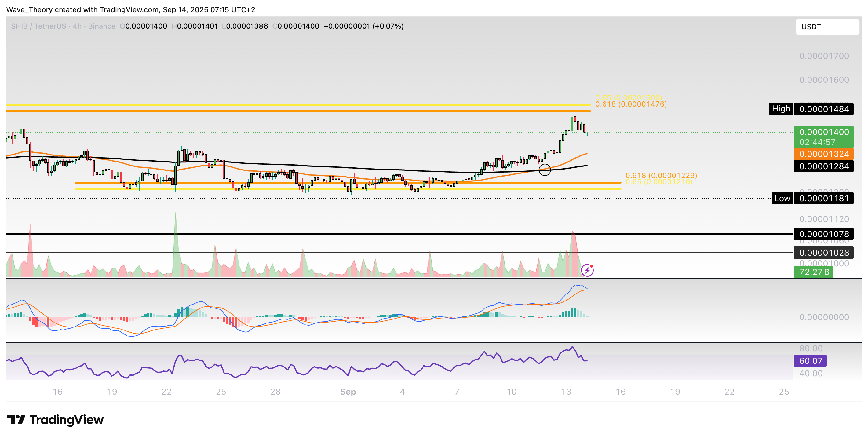Click the Sep label on the time axis
Image resolution: width=868 pixels, height=438 pixels.
click(x=348, y=392)
